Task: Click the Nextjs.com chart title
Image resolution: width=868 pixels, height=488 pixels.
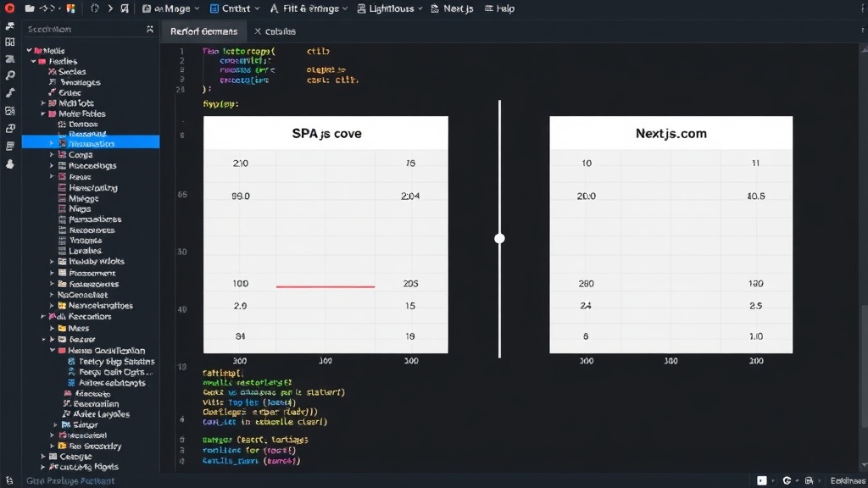Action: (x=671, y=133)
